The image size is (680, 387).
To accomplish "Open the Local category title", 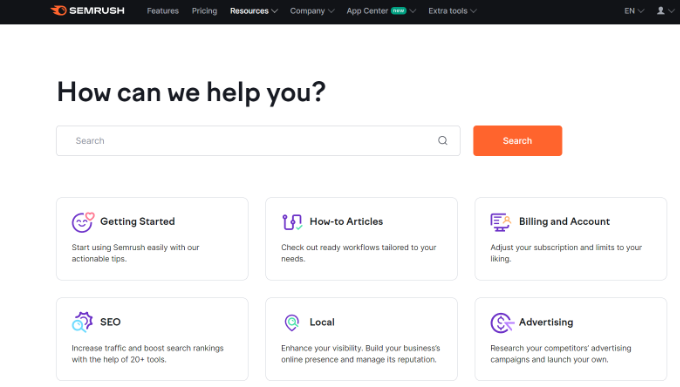I will (x=322, y=322).
